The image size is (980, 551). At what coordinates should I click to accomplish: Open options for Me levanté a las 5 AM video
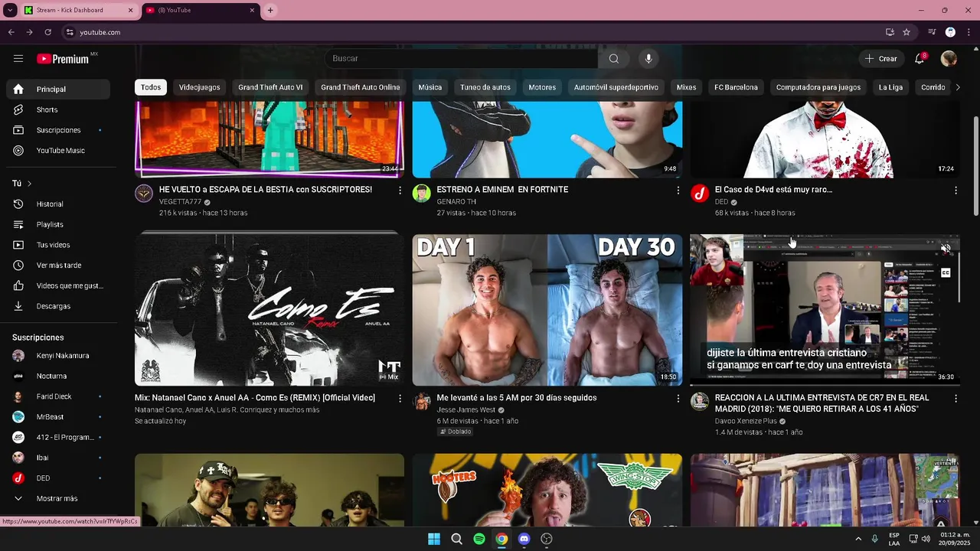(x=678, y=398)
